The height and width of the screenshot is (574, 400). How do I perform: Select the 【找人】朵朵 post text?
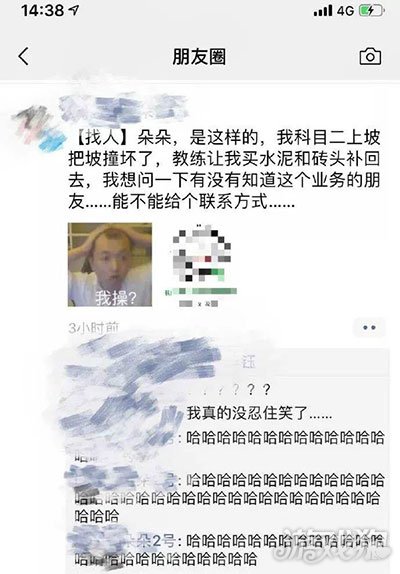(224, 169)
